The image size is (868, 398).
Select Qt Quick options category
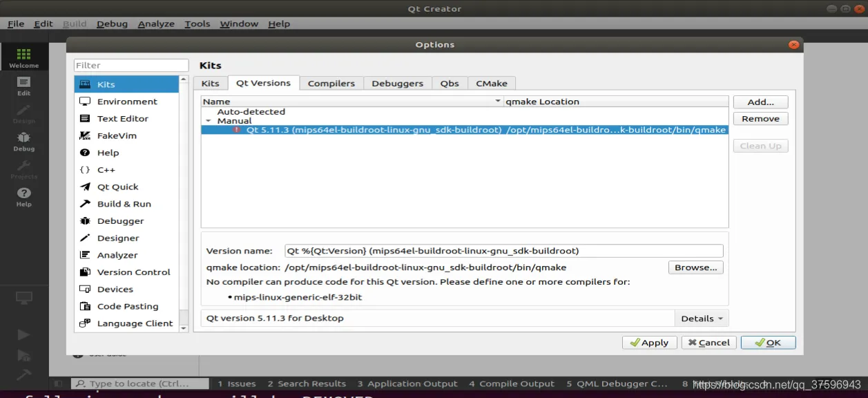[x=126, y=187]
